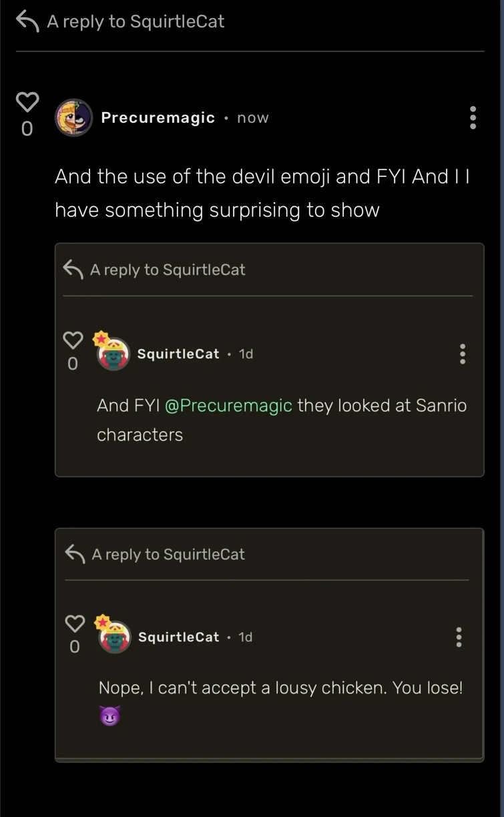Follow the @Precuremagic mention link
Viewport: 504px width, 817px height.
pos(228,405)
